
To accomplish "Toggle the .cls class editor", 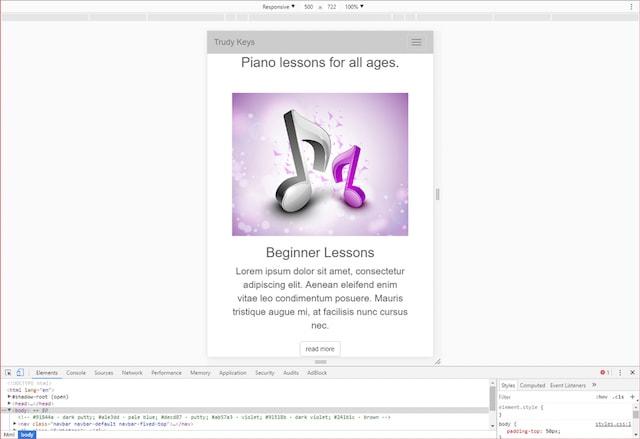I will coord(617,396).
